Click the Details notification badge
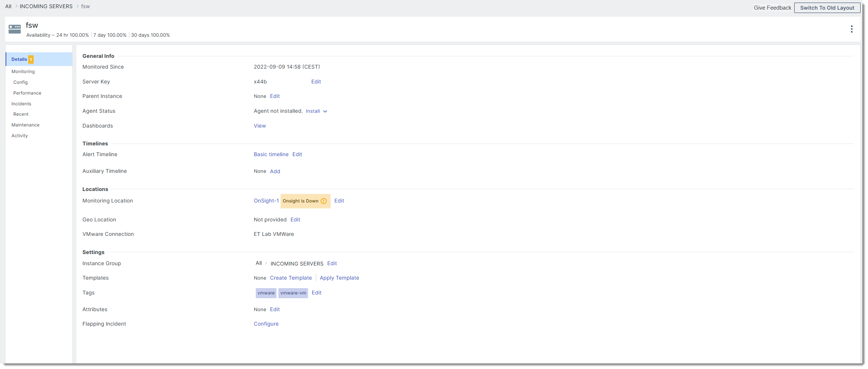This screenshot has width=868, height=369. [31, 59]
